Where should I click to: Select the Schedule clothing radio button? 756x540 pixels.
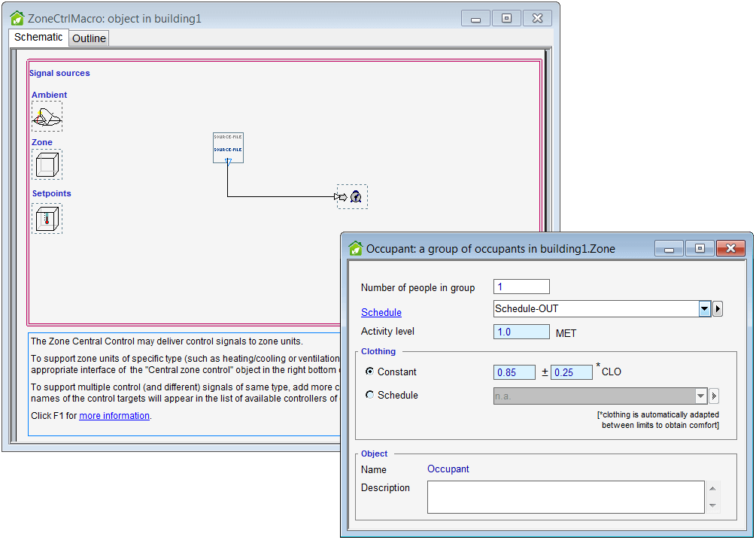pos(369,395)
